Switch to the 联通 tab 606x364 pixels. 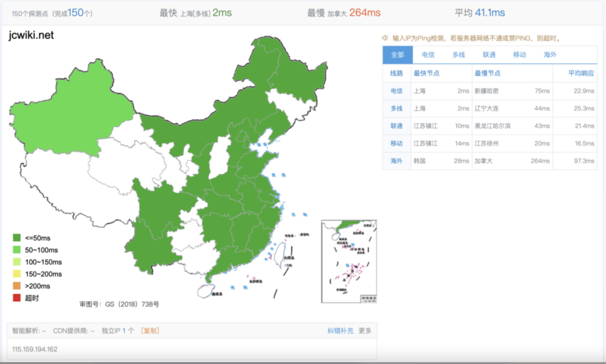coord(489,55)
